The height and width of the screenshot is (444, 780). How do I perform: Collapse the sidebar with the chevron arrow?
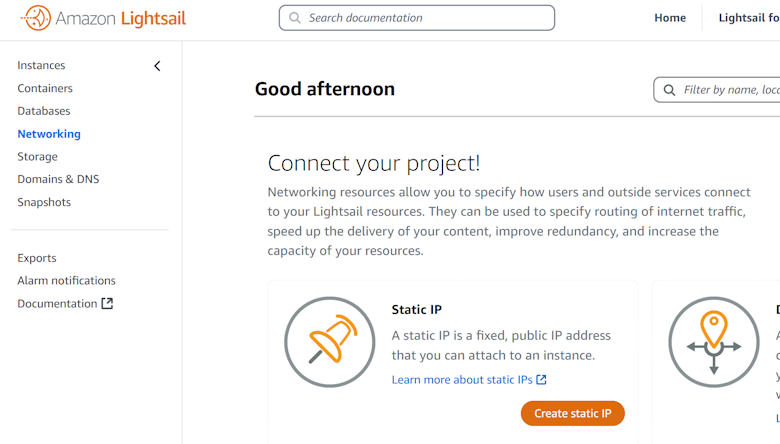pos(157,66)
